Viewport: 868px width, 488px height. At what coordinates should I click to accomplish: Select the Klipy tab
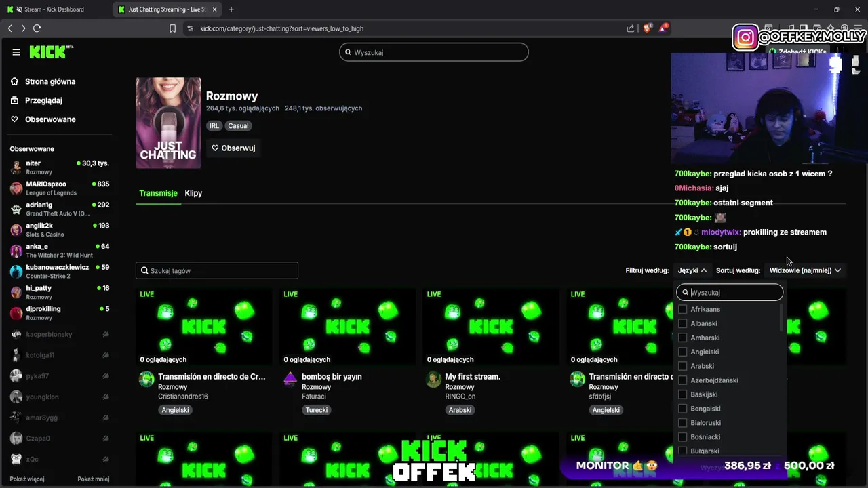(x=193, y=193)
